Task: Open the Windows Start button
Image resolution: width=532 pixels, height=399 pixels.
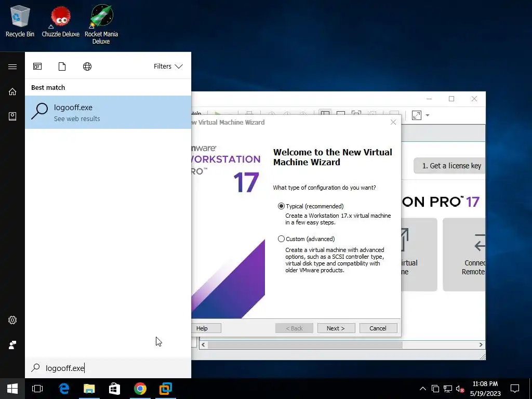Action: (x=12, y=389)
